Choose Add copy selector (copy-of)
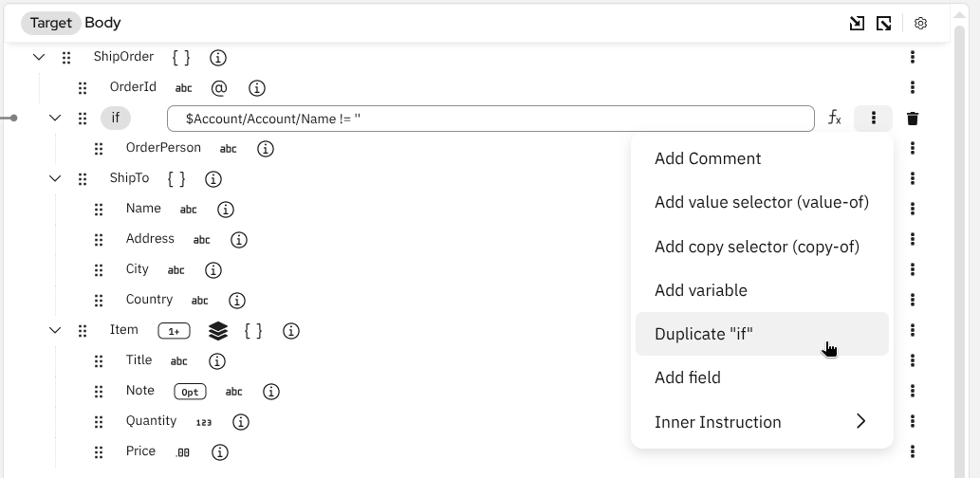This screenshot has width=980, height=478. 762,247
